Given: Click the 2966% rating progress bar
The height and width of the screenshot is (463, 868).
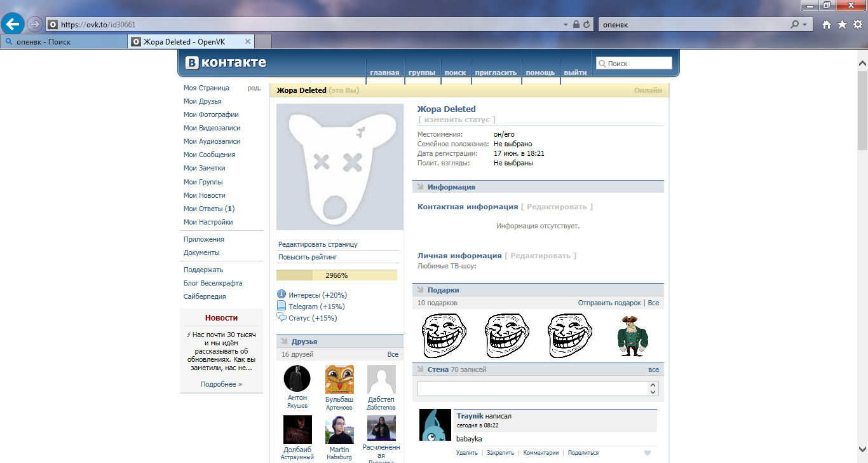Looking at the screenshot, I should [x=337, y=275].
